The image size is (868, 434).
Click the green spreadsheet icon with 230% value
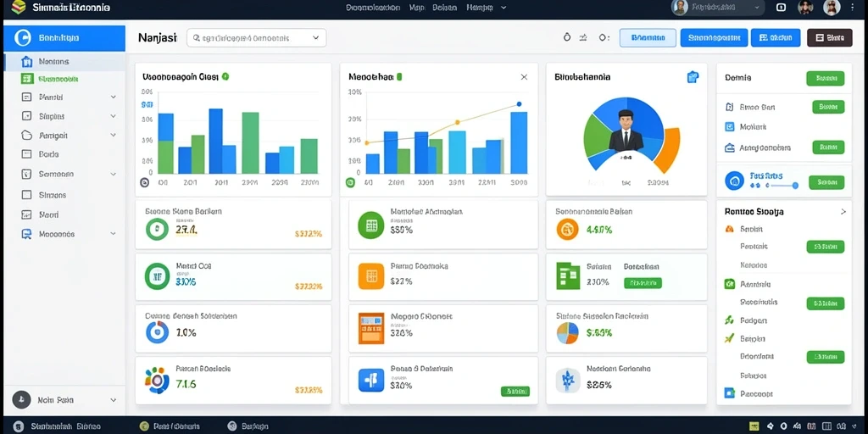[568, 276]
